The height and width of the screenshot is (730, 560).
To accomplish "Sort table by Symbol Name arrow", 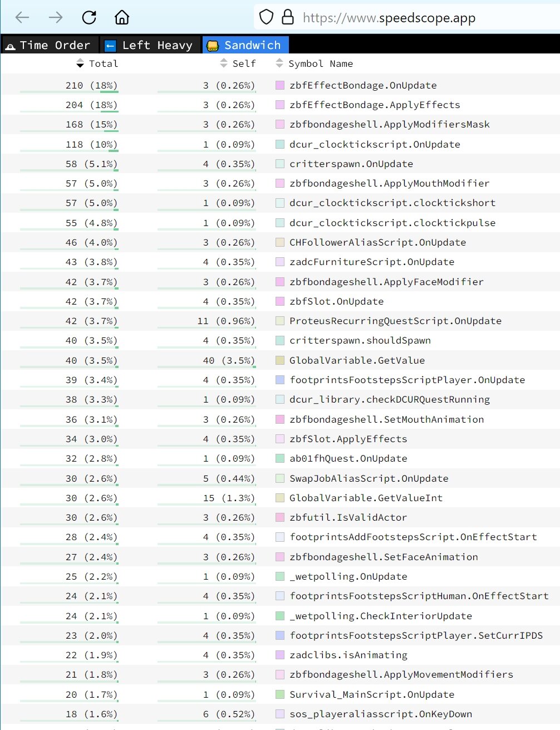I will [279, 63].
